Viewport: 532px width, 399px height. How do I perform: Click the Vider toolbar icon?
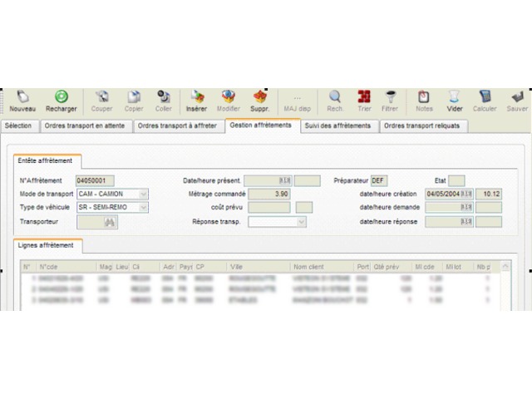[x=454, y=97]
